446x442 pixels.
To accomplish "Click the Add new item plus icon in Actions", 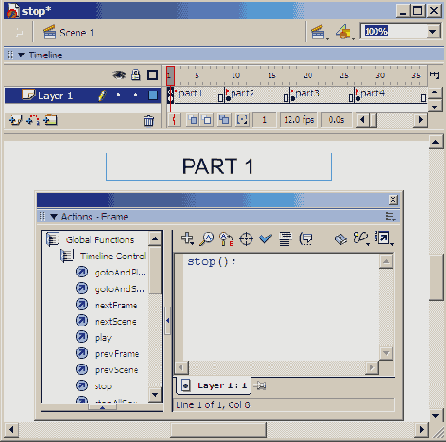I will 187,239.
